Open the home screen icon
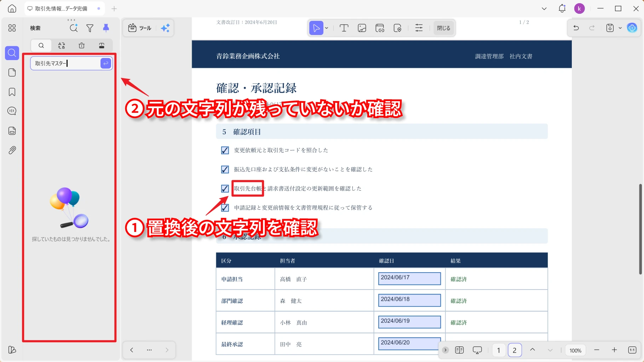 click(x=12, y=8)
